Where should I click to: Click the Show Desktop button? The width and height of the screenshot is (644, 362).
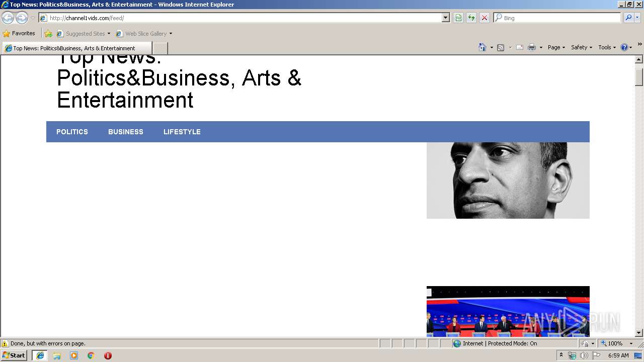(638, 355)
